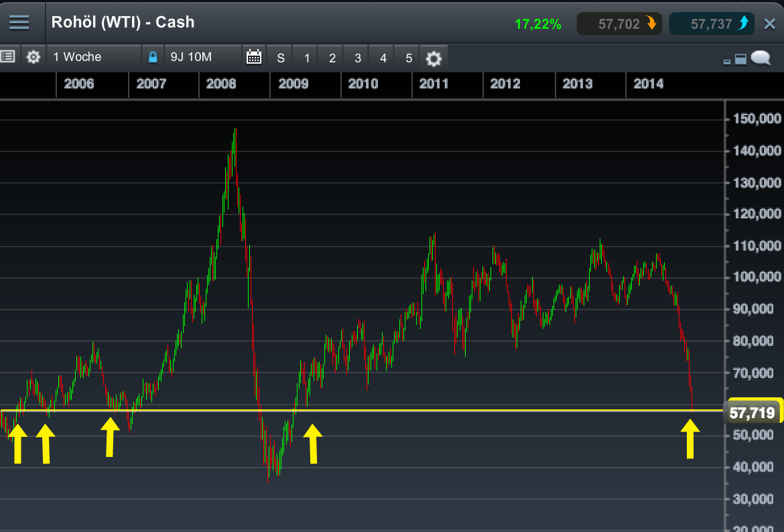Image resolution: width=784 pixels, height=532 pixels.
Task: Click the 2011 year label on timeline
Action: pos(434,84)
